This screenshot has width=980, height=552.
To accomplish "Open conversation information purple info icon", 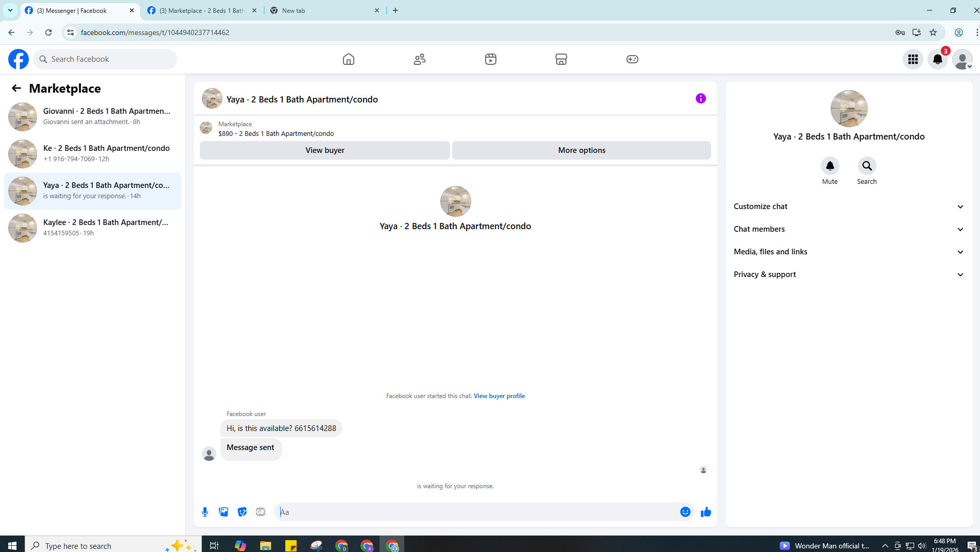I will 701,98.
